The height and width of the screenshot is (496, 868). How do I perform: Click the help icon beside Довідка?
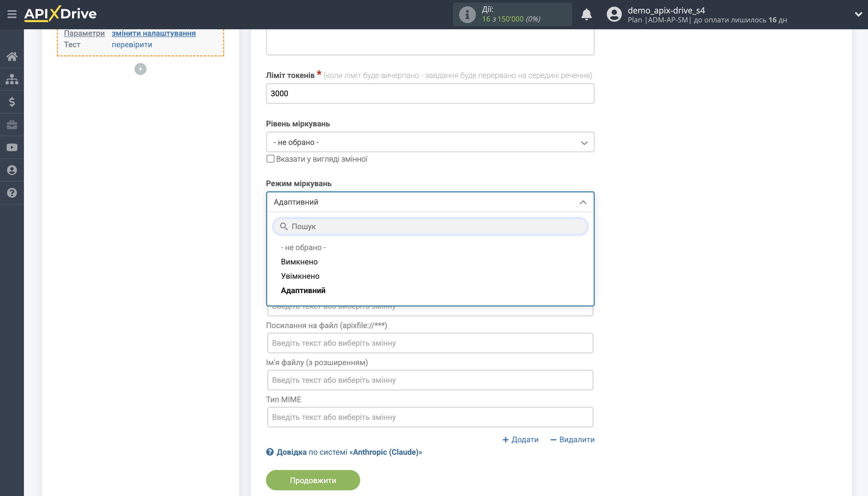[x=270, y=452]
